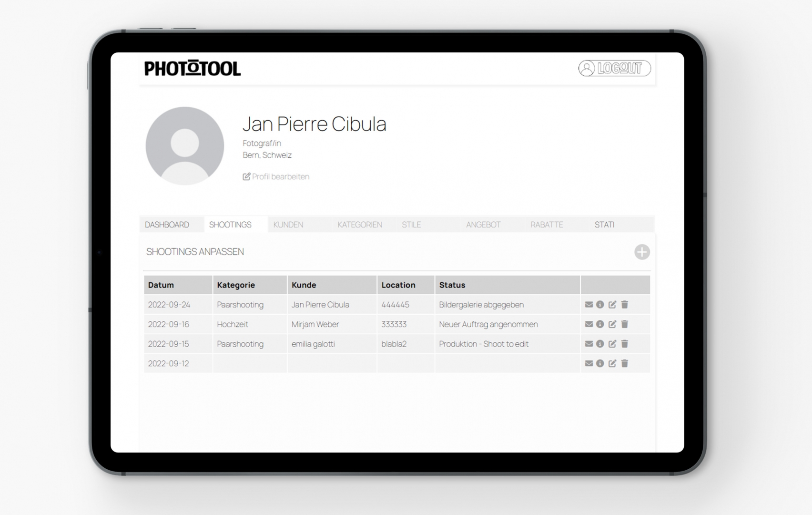812x515 pixels.
Task: Click the profile avatar placeholder image
Action: pos(185,146)
